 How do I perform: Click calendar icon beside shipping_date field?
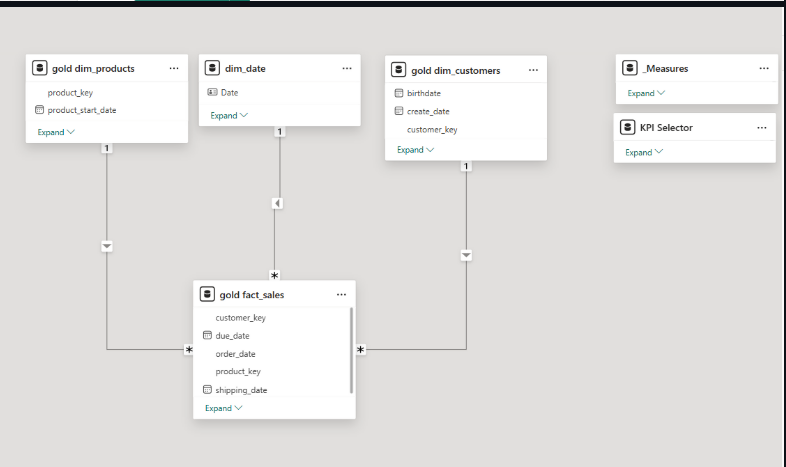pyautogui.click(x=207, y=389)
